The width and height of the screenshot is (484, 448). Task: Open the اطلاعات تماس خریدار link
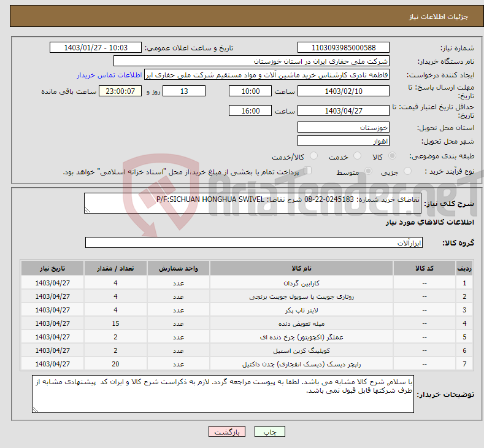tap(109, 75)
